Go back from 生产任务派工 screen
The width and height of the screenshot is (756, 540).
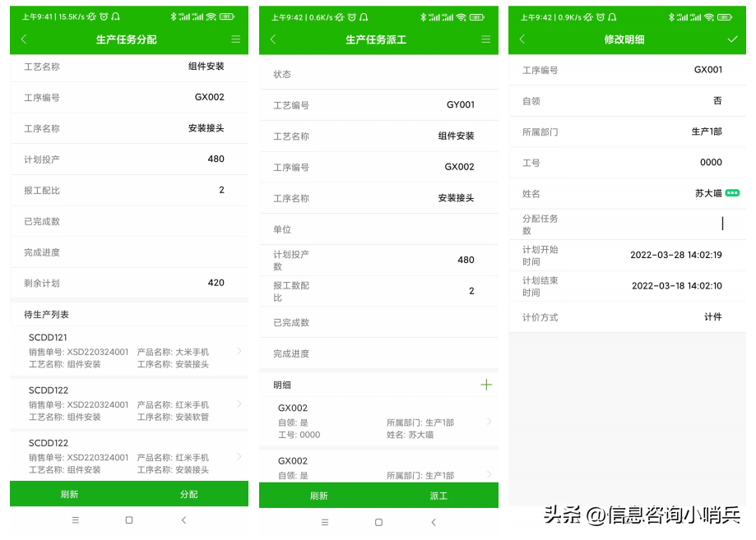click(273, 39)
